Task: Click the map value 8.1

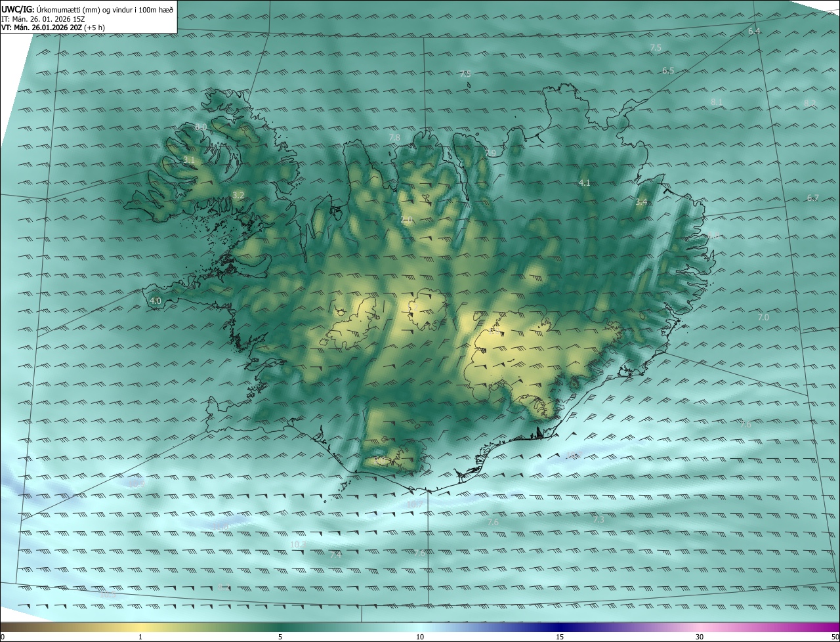Action: [717, 102]
